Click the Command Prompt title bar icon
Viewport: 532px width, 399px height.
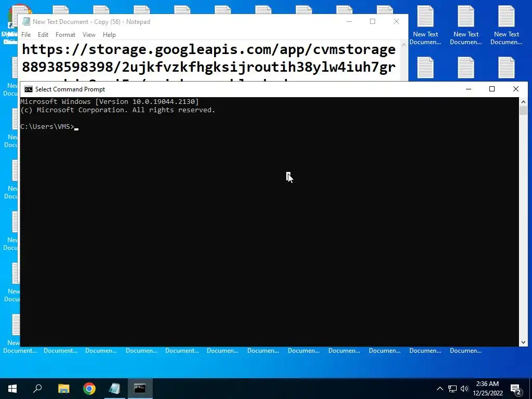[x=29, y=89]
